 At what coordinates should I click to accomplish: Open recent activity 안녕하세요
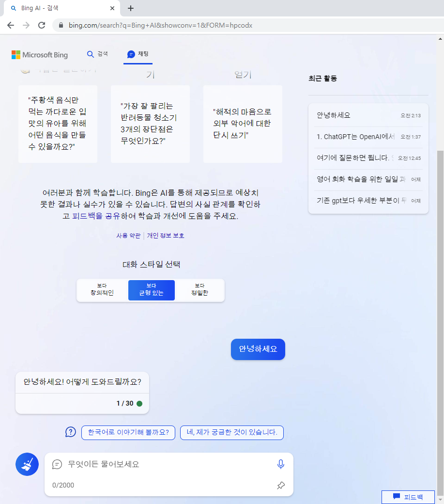tap(368, 115)
